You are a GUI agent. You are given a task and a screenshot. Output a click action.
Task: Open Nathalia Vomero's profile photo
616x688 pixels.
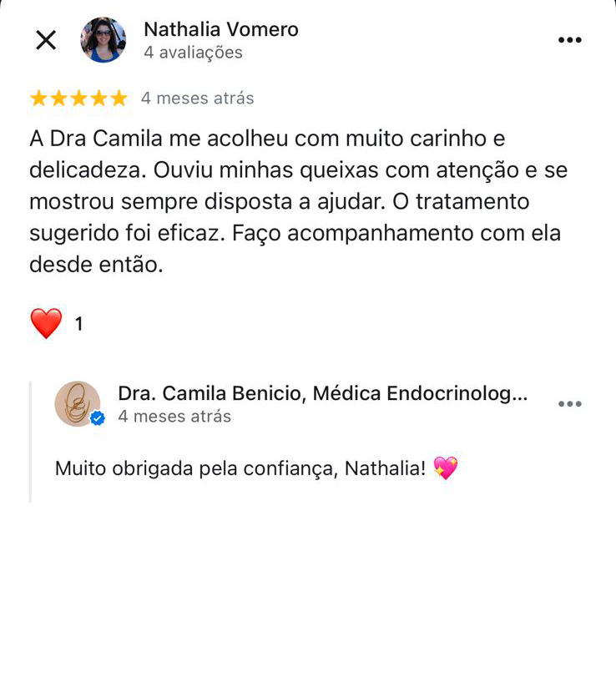tap(104, 40)
